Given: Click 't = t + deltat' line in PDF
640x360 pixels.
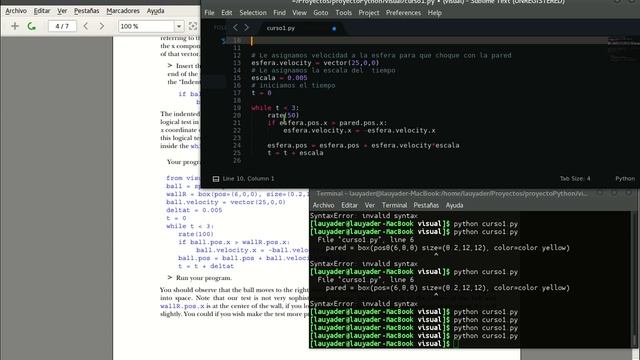Looking at the screenshot, I should (x=206, y=266).
